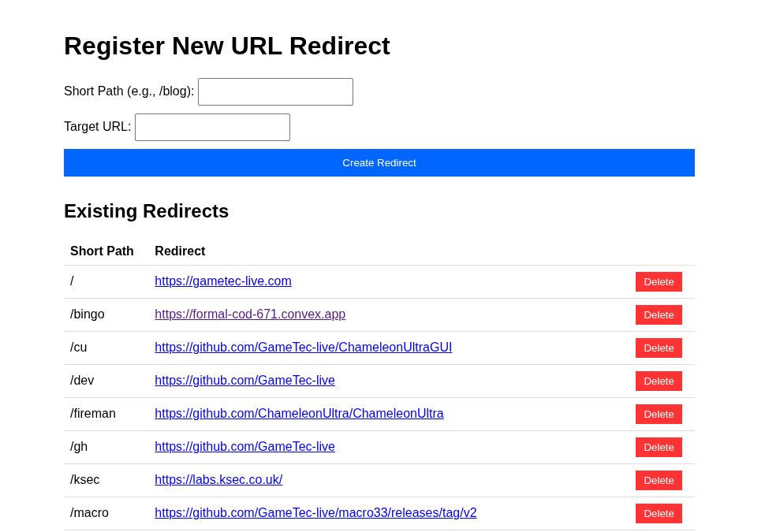
Task: Remove the /cu redirect entry
Action: 659,348
